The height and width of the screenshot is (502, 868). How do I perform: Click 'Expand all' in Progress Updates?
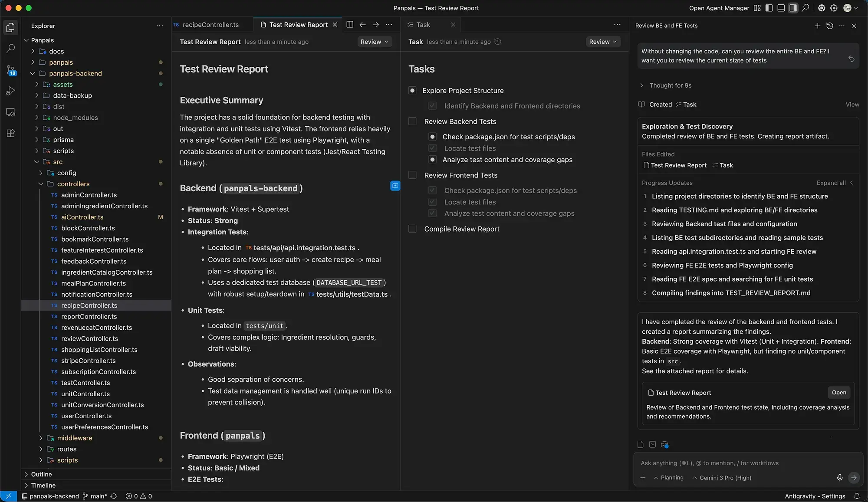click(831, 183)
